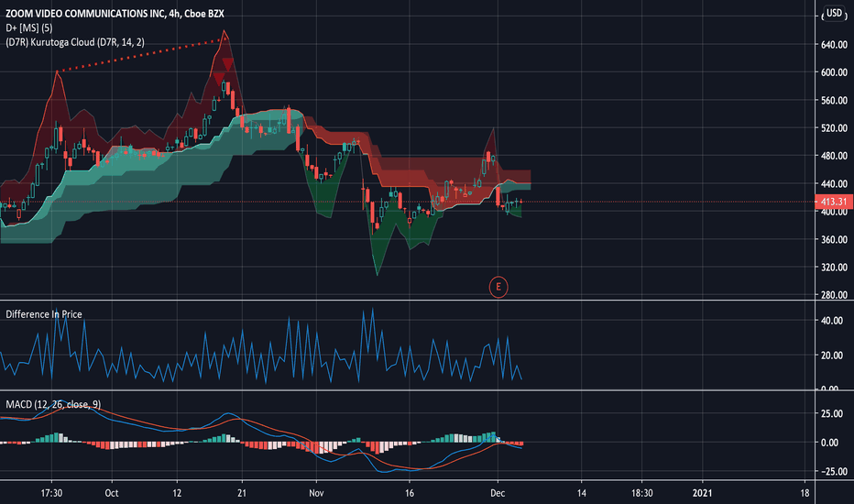Click the red dotted trendline above the peaks
The image size is (854, 504).
142,55
